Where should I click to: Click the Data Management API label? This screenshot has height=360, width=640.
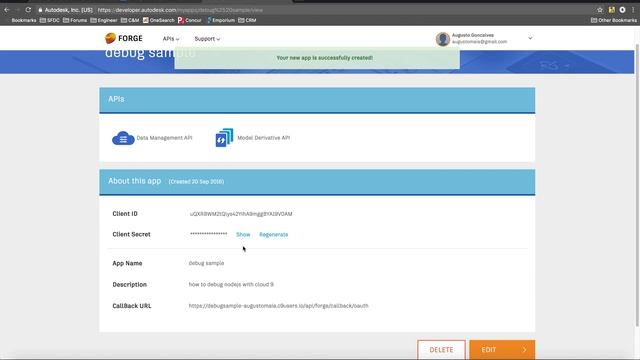coord(164,138)
